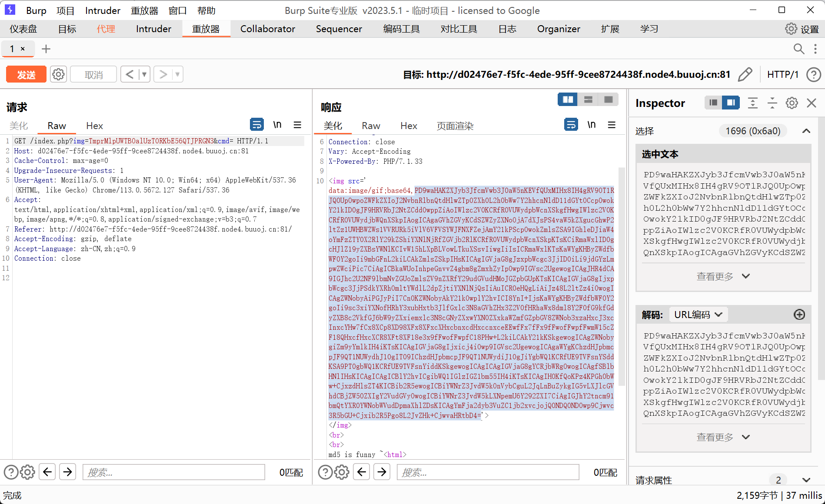Image resolution: width=825 pixels, height=504 pixels.
Task: Select side-by-side request/response layout
Action: tap(568, 99)
